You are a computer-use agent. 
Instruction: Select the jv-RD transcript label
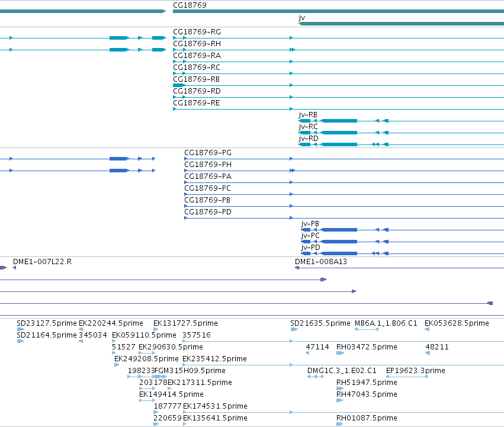308,139
